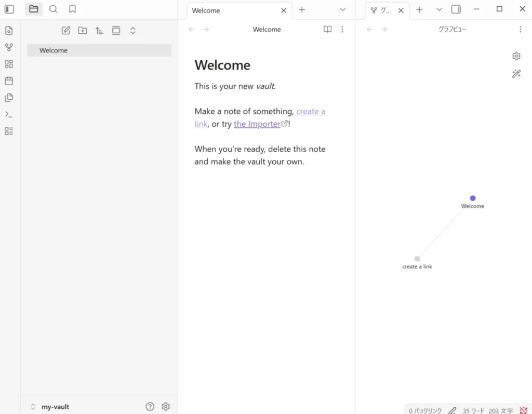Open the graph view from ribbon
The width and height of the screenshot is (532, 414).
pos(9,47)
